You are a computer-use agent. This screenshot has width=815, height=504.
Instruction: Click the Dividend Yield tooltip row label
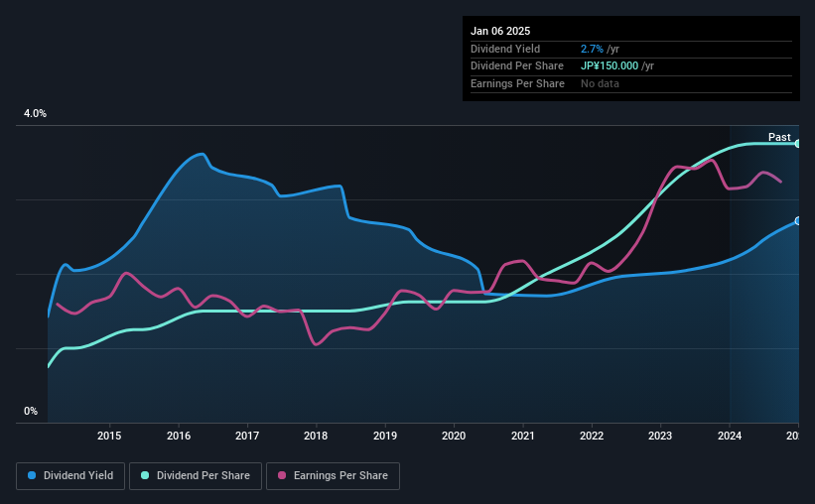[505, 49]
